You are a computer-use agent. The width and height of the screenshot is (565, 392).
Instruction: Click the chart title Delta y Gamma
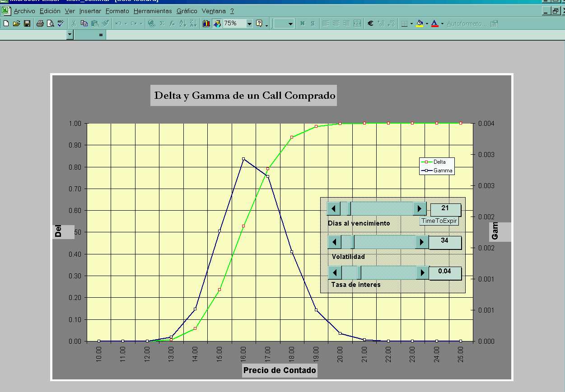pyautogui.click(x=244, y=95)
